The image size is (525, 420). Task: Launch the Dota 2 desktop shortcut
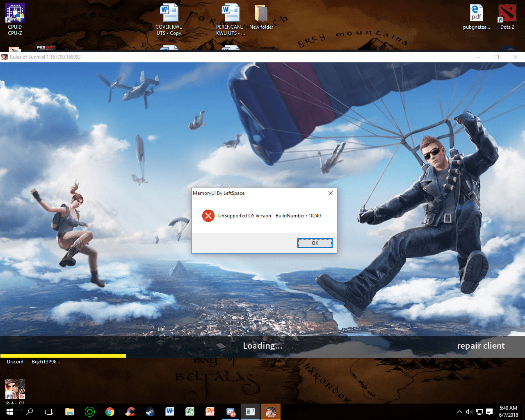tap(507, 17)
